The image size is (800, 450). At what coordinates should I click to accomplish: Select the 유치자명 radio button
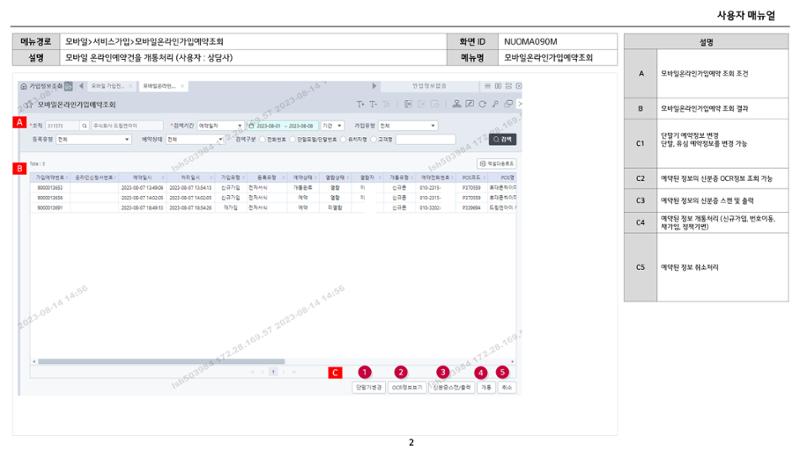click(x=343, y=139)
